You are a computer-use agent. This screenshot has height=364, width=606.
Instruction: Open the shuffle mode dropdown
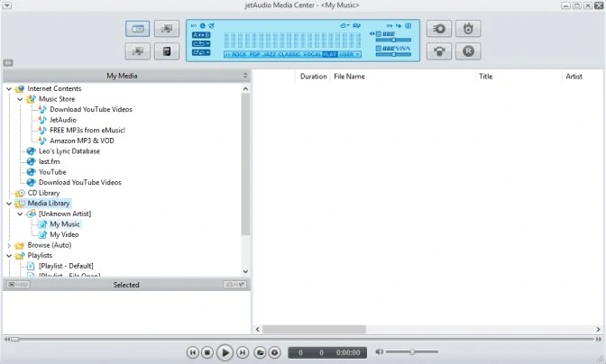pyautogui.click(x=201, y=52)
